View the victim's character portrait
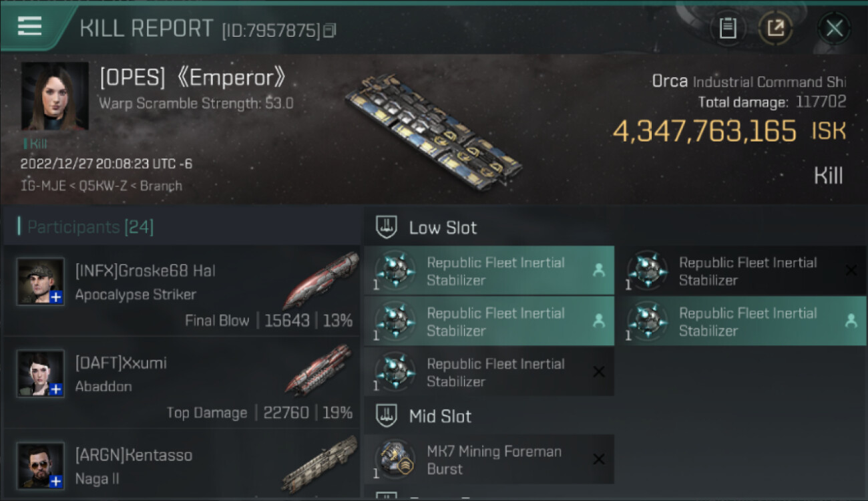 point(55,96)
